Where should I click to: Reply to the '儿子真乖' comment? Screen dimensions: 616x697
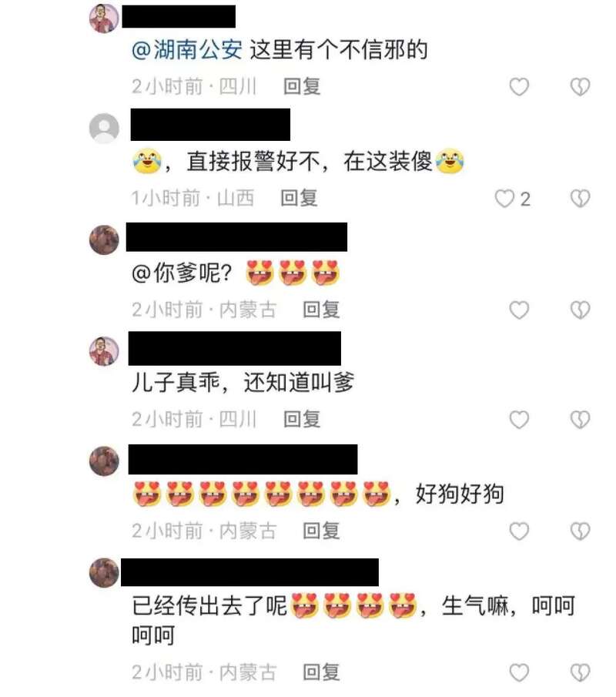pos(302,419)
